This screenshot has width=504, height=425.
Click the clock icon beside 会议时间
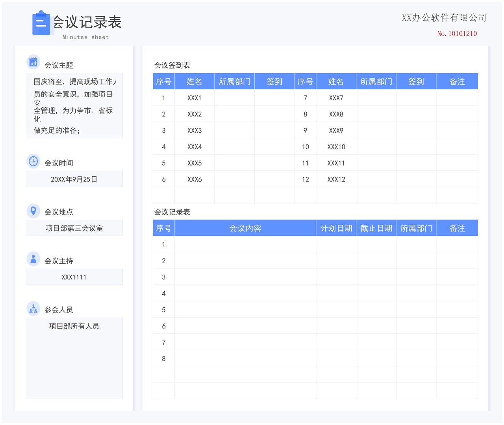33,161
